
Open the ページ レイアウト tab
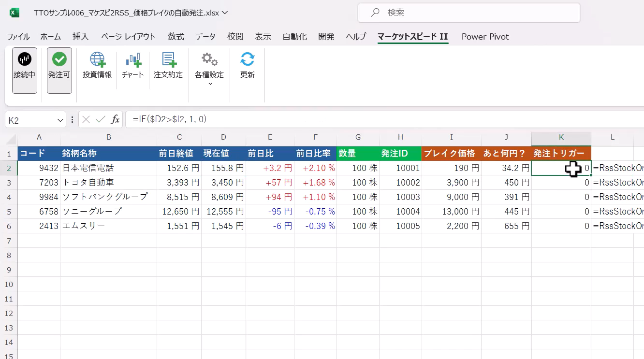128,37
